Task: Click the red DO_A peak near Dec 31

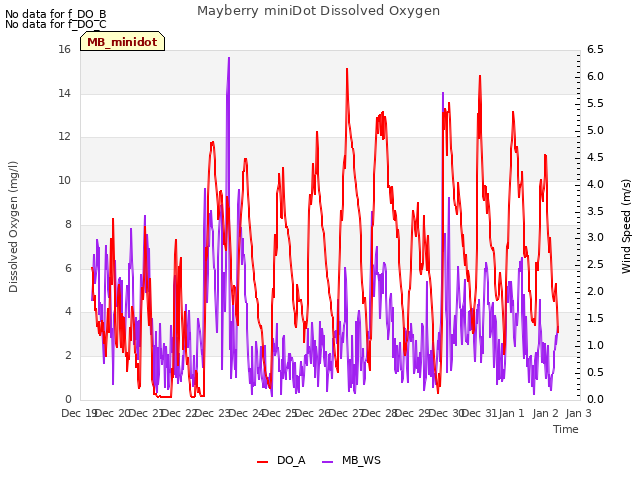Action: (480, 76)
